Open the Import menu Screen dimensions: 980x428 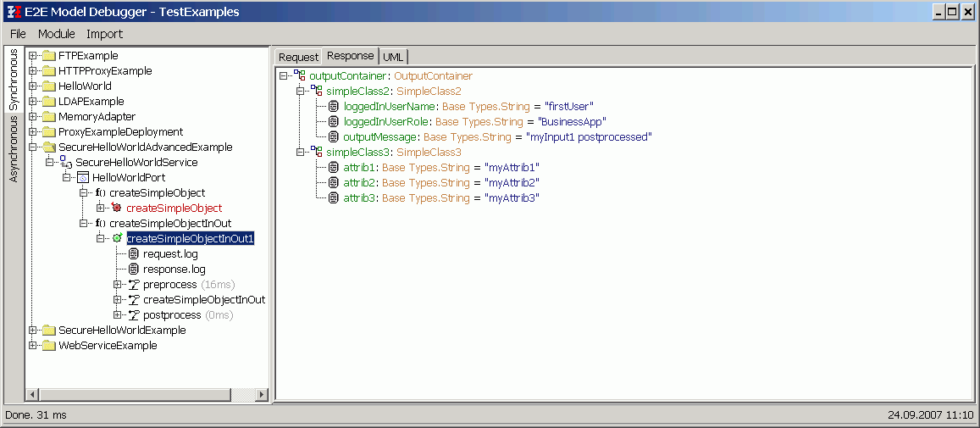tap(104, 34)
